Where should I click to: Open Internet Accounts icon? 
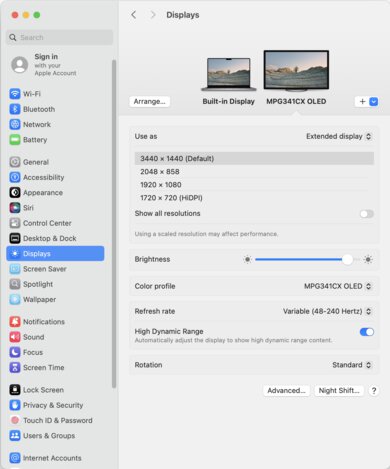point(15,458)
